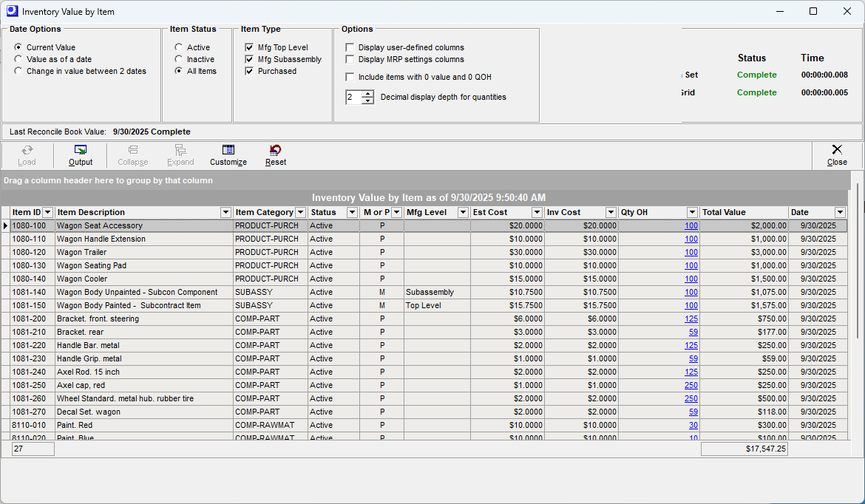Viewport: 865px width, 504px height.
Task: Click the Output toolbar icon
Action: [x=80, y=155]
